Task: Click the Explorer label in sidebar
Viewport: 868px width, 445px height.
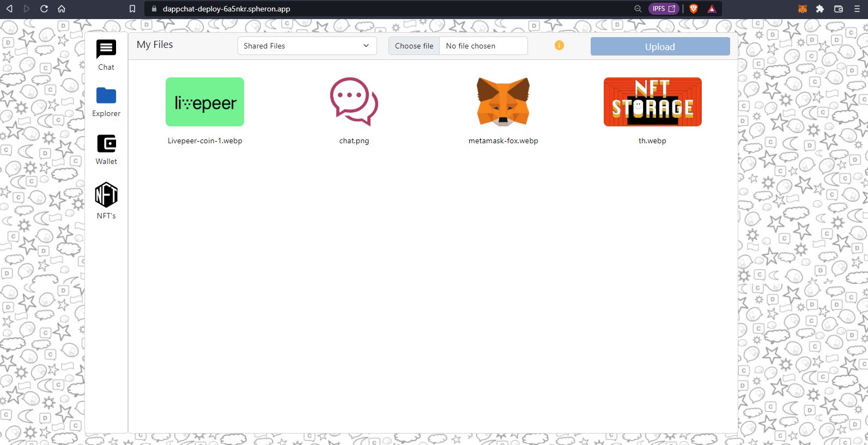Action: (106, 113)
